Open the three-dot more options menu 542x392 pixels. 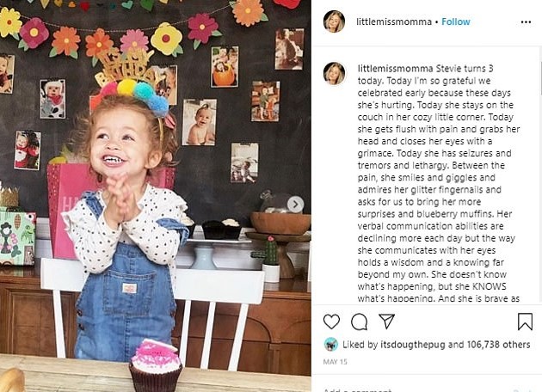tap(523, 21)
